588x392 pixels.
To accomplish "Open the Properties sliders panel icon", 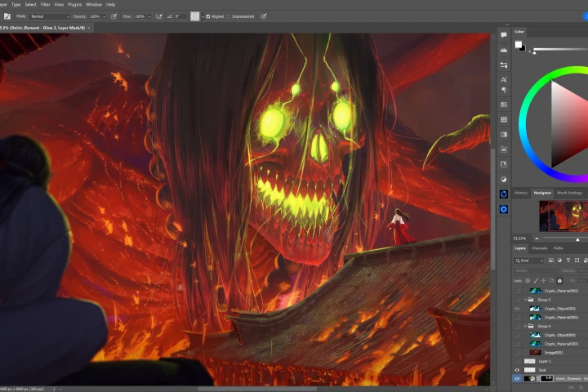I will click(504, 65).
